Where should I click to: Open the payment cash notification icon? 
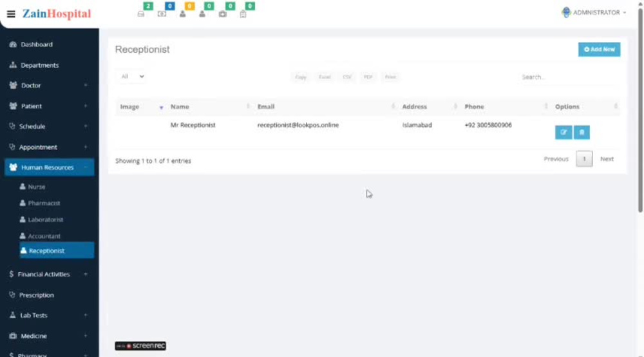pyautogui.click(x=162, y=14)
